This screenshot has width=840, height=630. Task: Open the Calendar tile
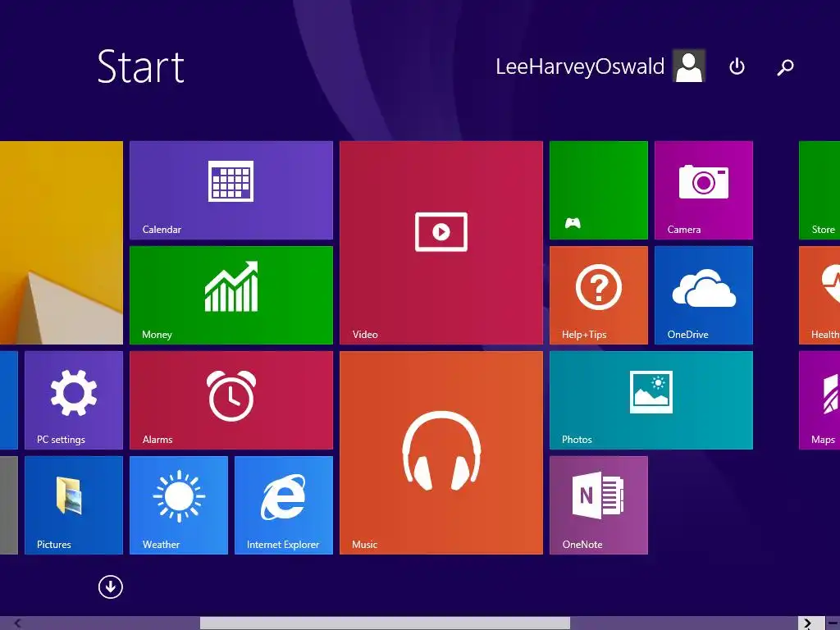(x=231, y=190)
